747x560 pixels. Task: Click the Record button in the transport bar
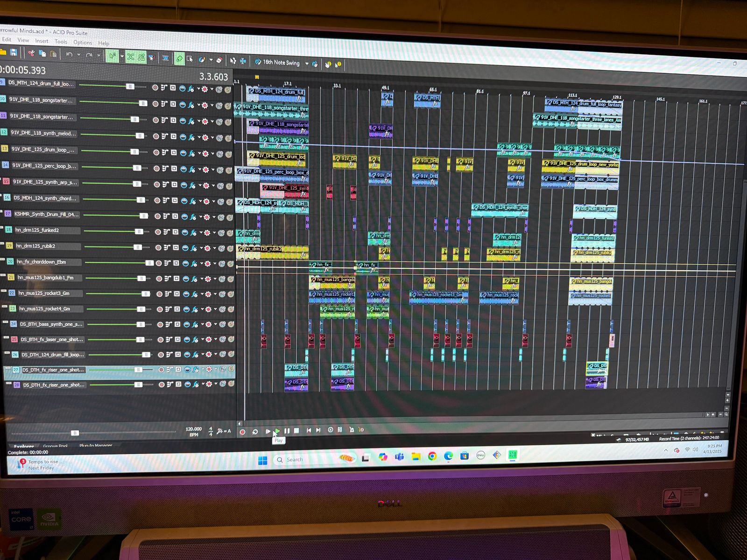tap(242, 432)
